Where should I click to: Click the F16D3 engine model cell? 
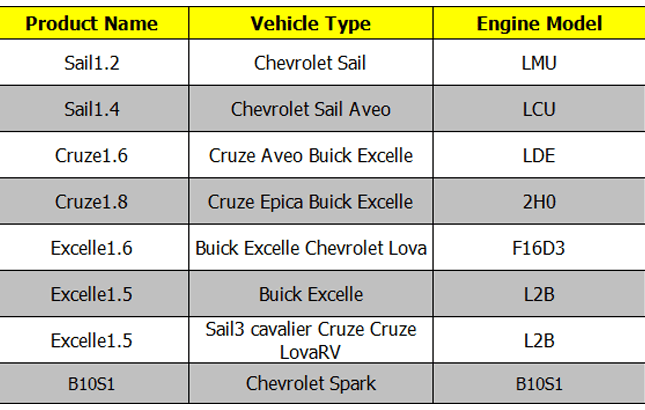click(539, 248)
